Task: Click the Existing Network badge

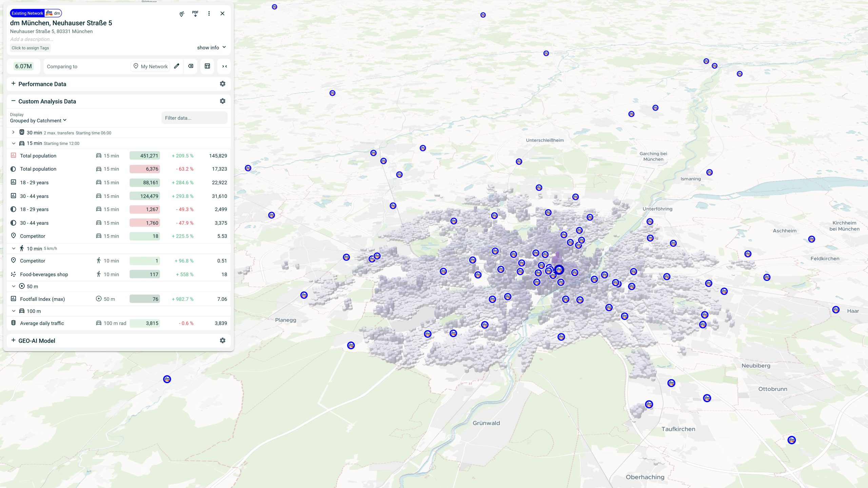Action: coord(27,13)
